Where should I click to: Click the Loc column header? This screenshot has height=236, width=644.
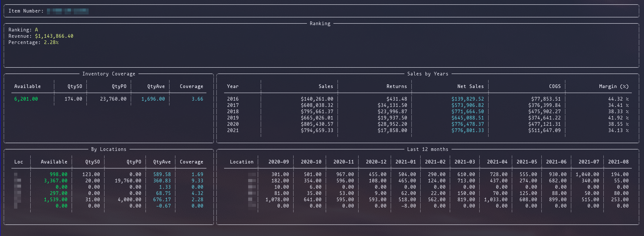19,162
